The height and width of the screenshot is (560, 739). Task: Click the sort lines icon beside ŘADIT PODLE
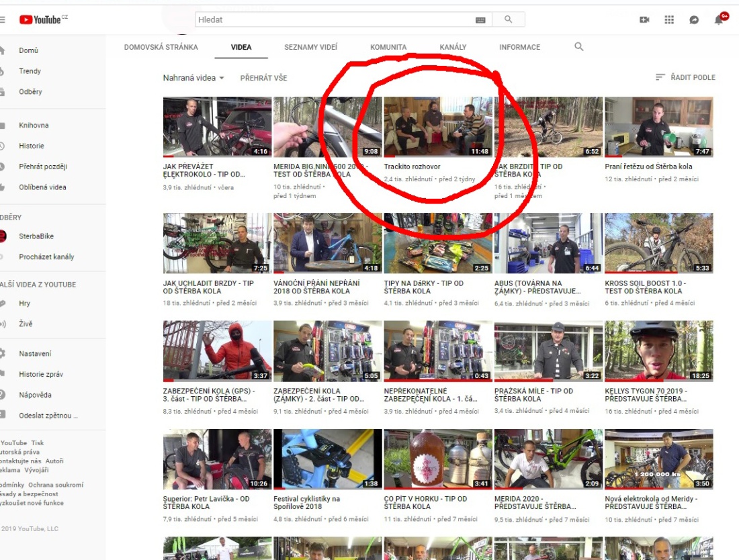tap(660, 77)
